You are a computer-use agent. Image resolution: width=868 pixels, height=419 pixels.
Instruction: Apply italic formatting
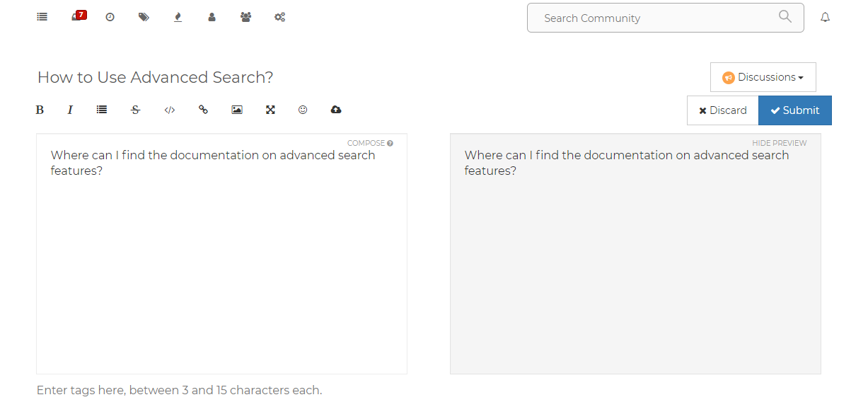(70, 110)
